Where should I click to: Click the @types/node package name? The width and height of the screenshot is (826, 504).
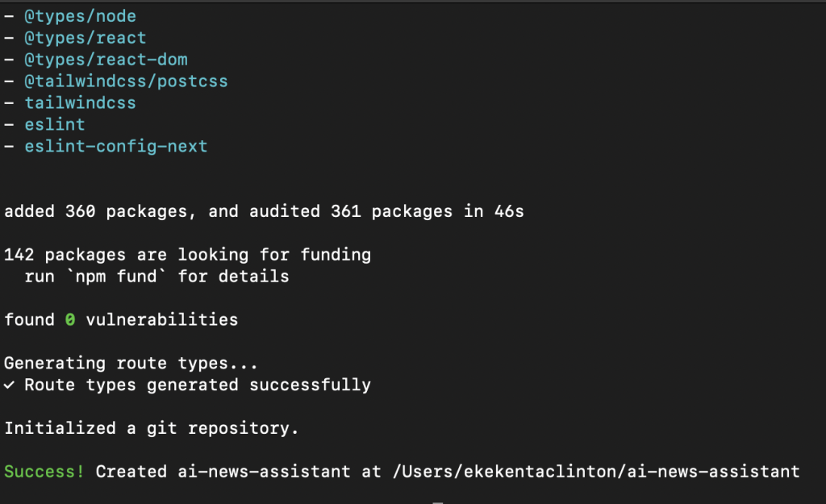point(80,16)
